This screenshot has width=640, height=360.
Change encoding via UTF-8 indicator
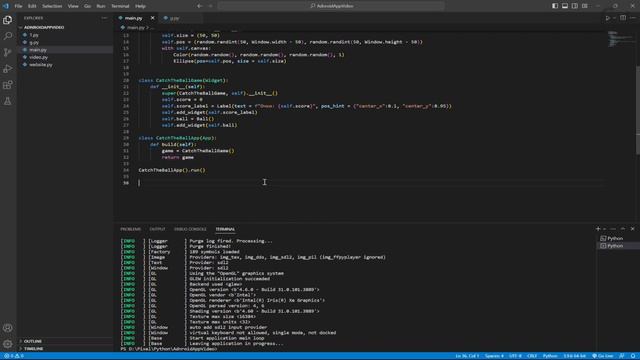pos(515,356)
